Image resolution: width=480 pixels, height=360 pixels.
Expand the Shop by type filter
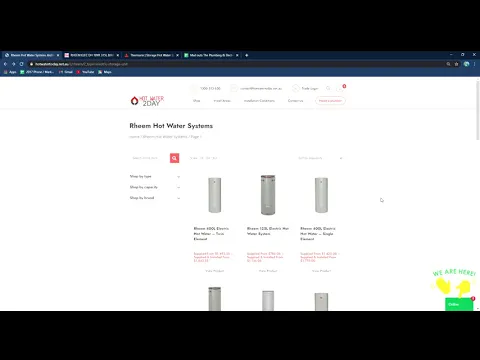coord(155,176)
